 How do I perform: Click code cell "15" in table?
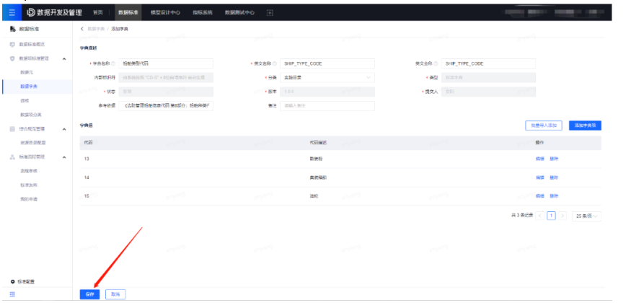coord(87,196)
